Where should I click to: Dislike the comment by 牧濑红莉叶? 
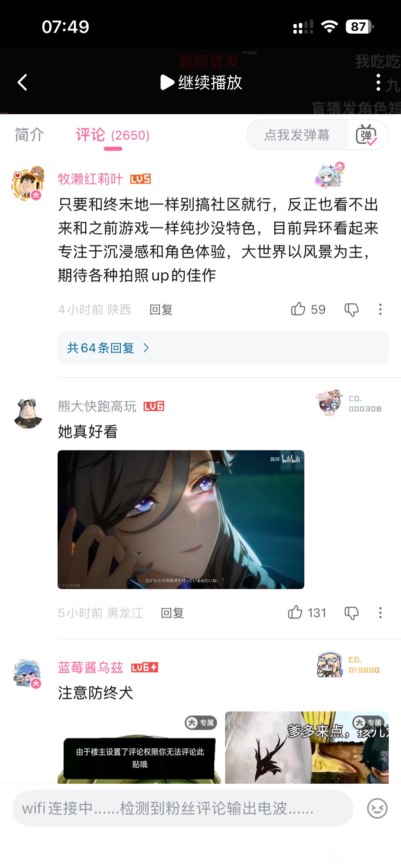(351, 310)
